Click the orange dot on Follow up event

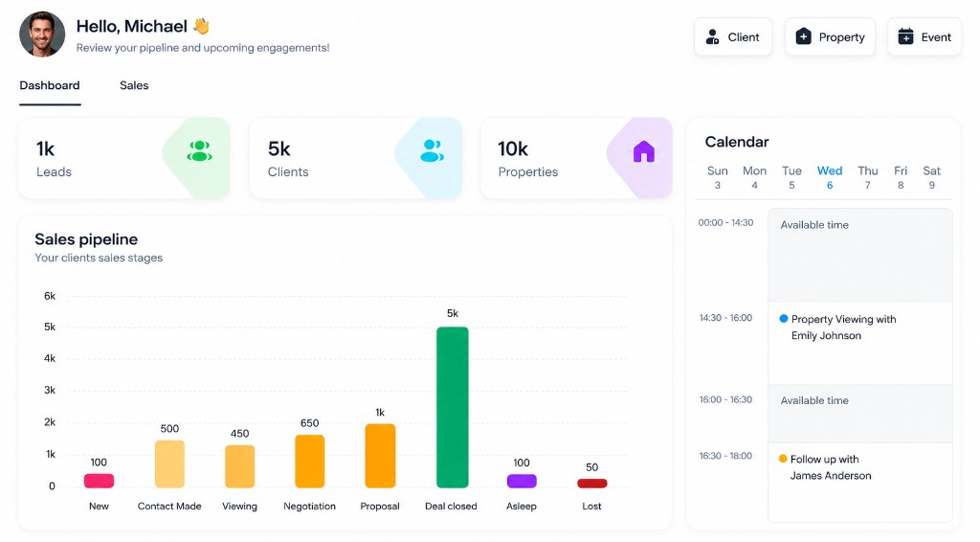[783, 459]
